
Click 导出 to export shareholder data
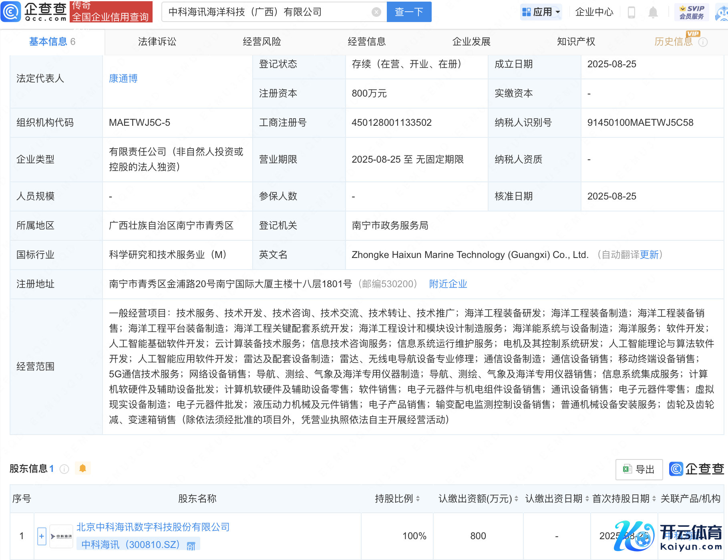(639, 469)
